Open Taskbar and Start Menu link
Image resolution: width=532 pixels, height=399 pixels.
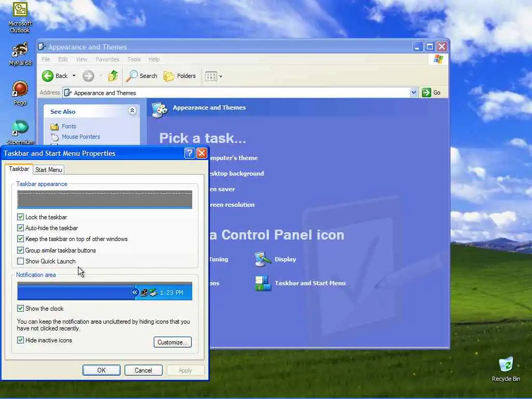pos(310,283)
